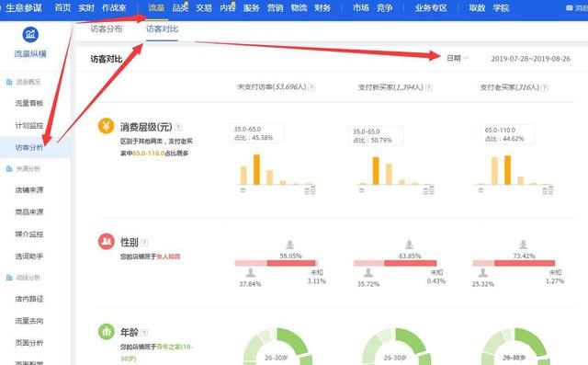
Task: Open help icon next to 性别
Action: pos(144,243)
